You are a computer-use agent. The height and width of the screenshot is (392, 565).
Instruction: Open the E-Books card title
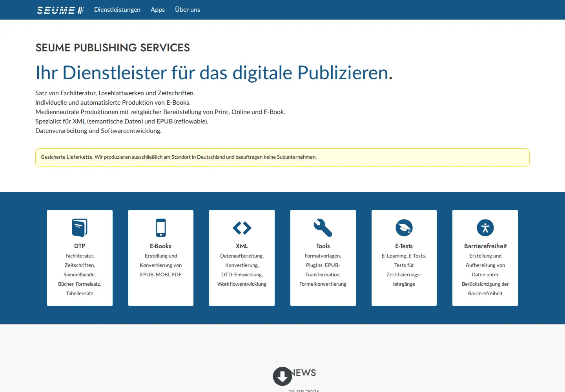coord(161,246)
